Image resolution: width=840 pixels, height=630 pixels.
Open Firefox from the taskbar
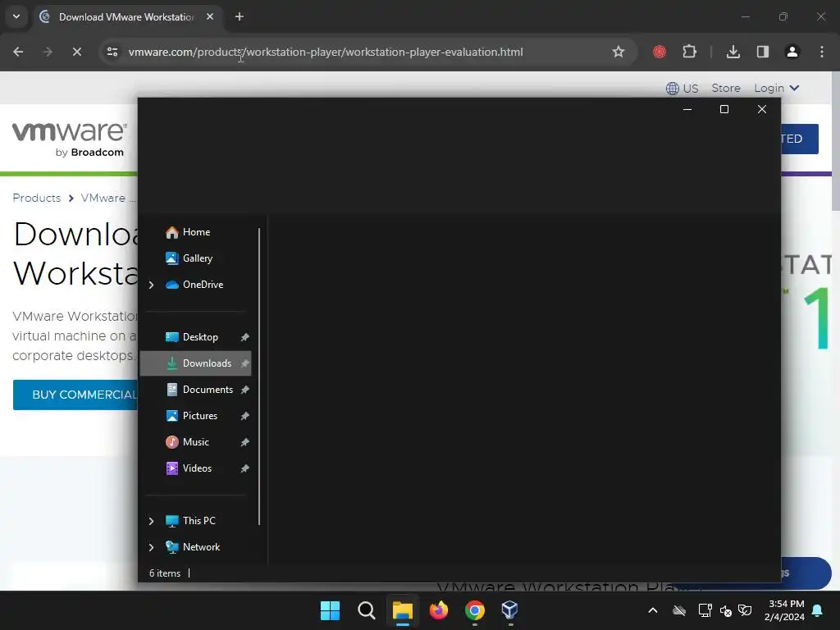coord(439,610)
